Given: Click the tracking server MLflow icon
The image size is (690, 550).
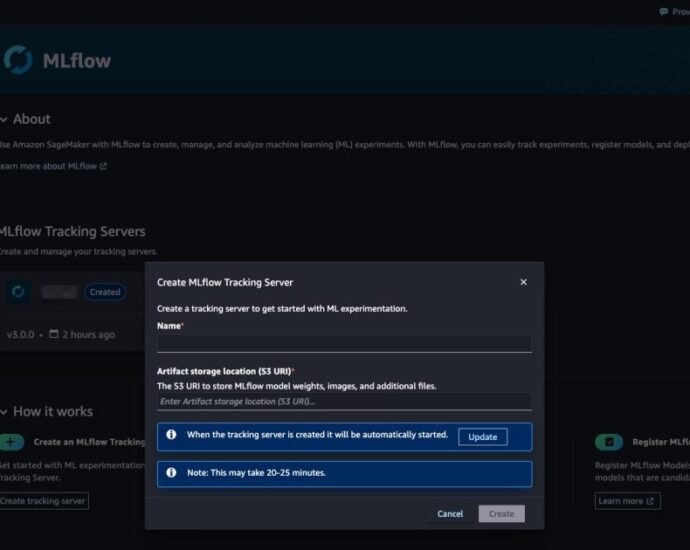Looking at the screenshot, I should pos(18,292).
